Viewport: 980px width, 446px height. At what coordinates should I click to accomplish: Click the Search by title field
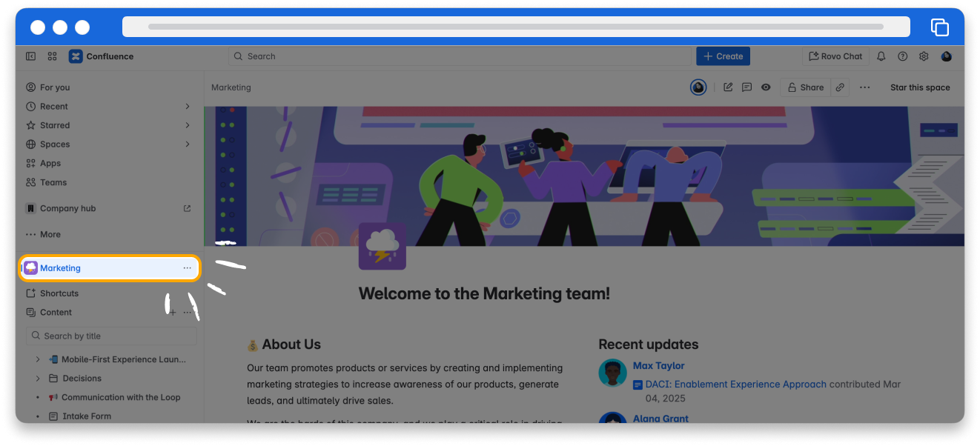tap(111, 336)
